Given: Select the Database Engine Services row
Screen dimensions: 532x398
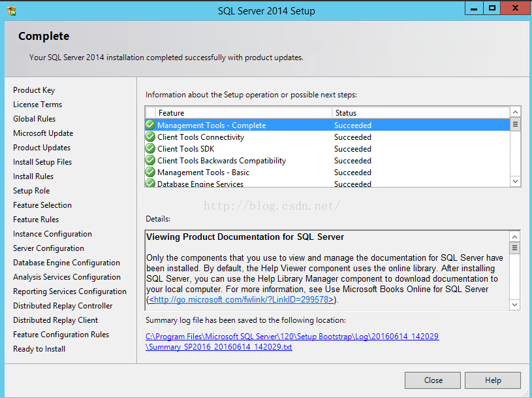Looking at the screenshot, I should pos(328,183).
